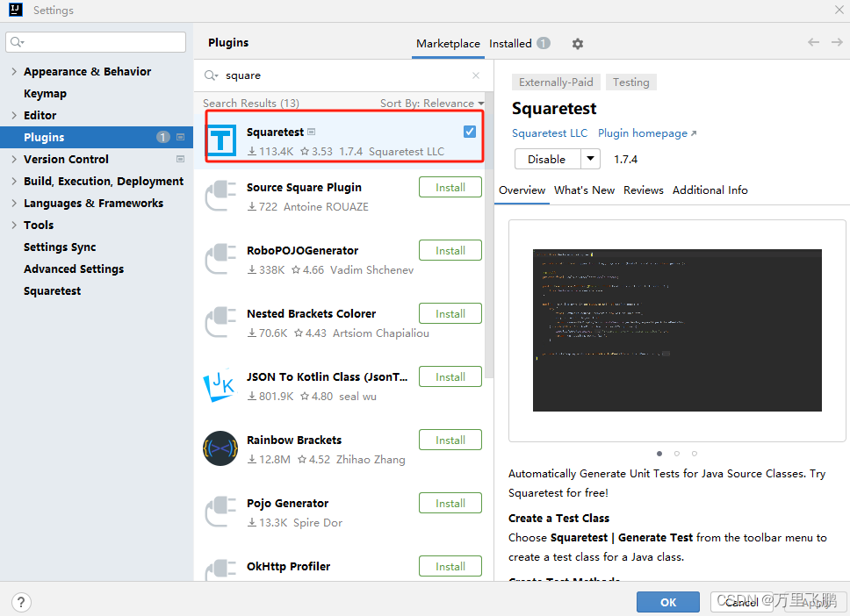Click the settings search magnifier icon
The width and height of the screenshot is (850, 616).
17,42
